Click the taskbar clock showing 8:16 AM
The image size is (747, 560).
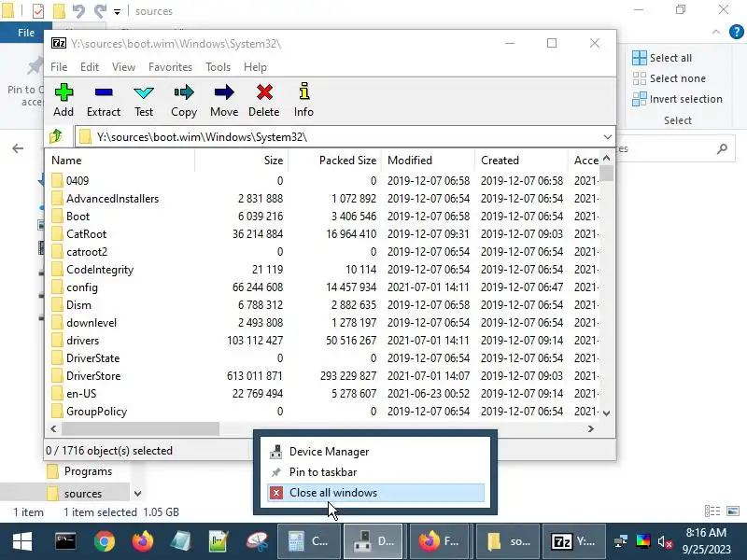pyautogui.click(x=706, y=532)
